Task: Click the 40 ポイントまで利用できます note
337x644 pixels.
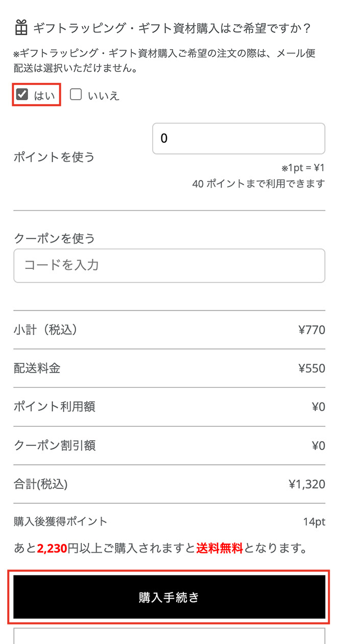Action: pyautogui.click(x=258, y=183)
